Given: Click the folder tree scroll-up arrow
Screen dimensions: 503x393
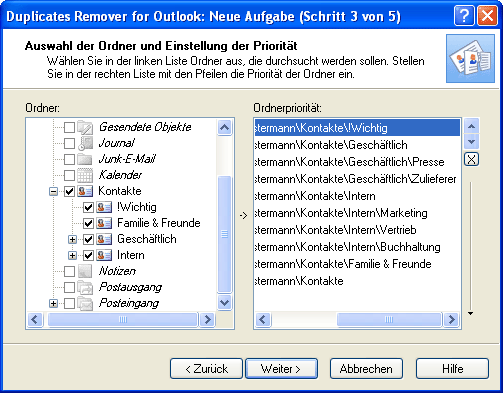Looking at the screenshot, I should pos(225,127).
